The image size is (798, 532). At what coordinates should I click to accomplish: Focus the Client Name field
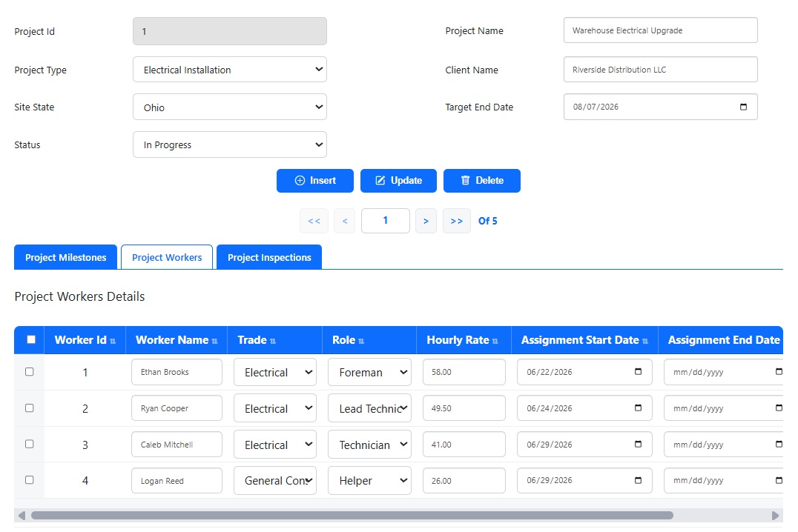coord(661,70)
